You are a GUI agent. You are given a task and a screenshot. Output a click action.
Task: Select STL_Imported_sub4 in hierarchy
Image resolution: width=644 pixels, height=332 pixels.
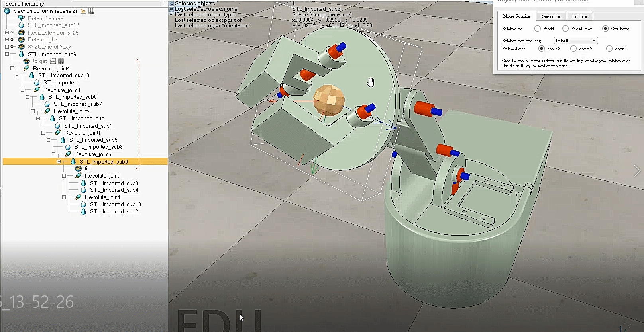[114, 190]
